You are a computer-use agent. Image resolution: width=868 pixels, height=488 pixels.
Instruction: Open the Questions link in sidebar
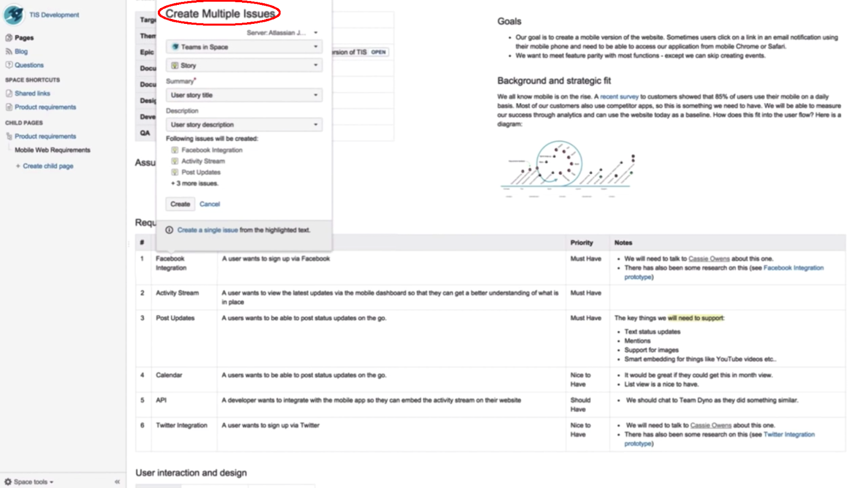coord(29,65)
